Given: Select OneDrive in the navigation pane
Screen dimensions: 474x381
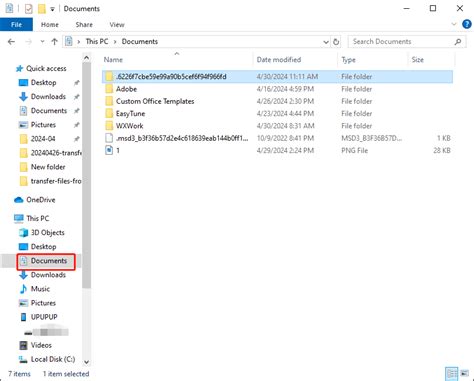Looking at the screenshot, I should pyautogui.click(x=41, y=200).
